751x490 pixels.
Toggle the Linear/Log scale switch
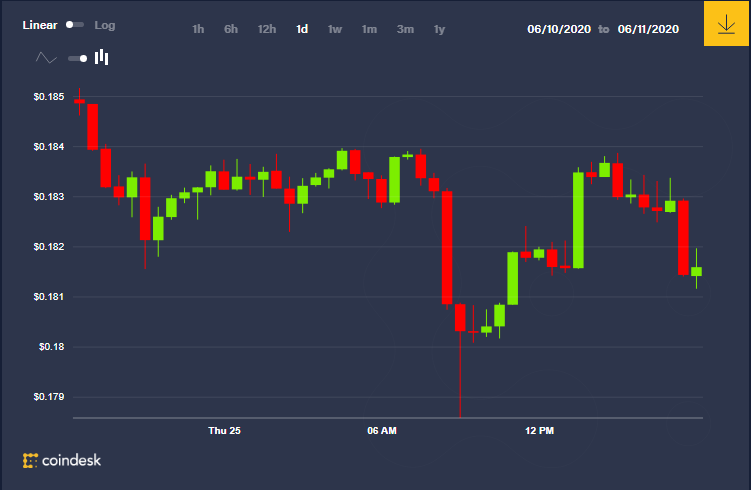[x=75, y=24]
